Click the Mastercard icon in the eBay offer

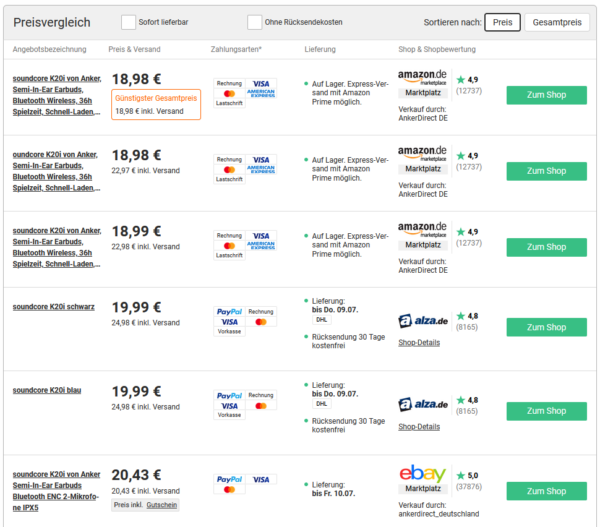[x=229, y=489]
